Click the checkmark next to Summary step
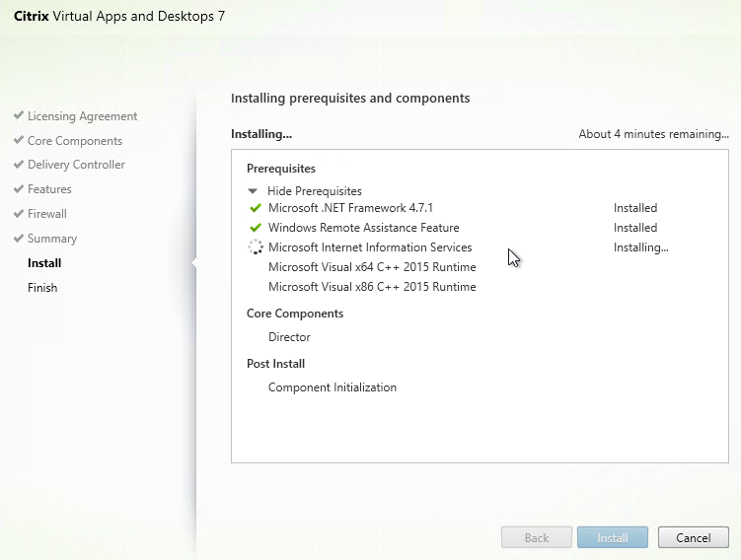The width and height of the screenshot is (741, 560). click(x=19, y=239)
